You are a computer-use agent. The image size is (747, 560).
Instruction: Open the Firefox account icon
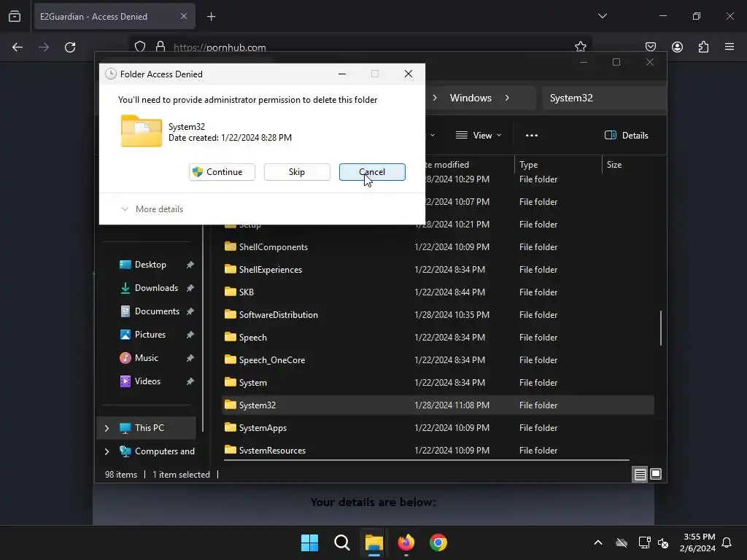coord(677,47)
